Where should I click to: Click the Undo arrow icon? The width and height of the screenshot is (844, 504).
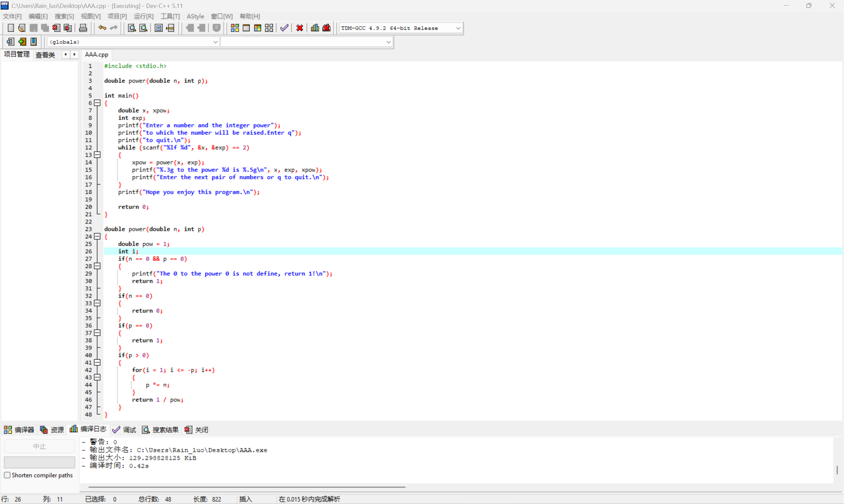(102, 28)
